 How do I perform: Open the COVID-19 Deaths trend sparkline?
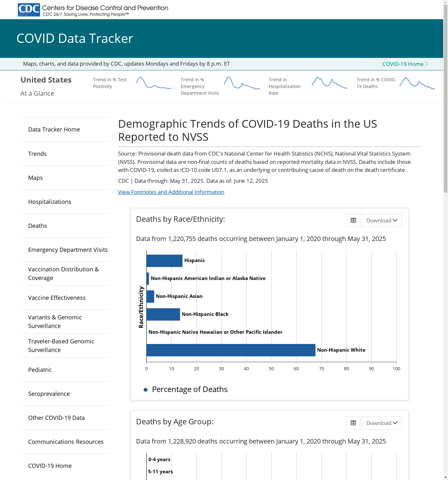417,83
